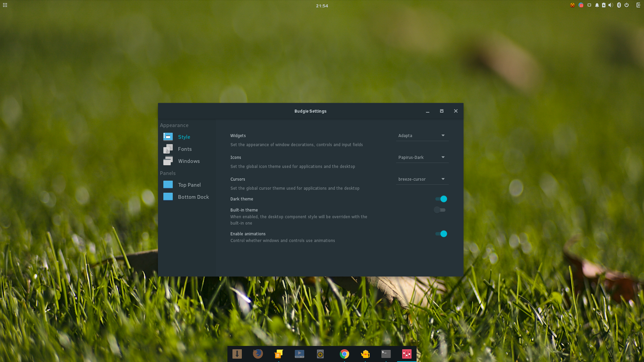This screenshot has height=362, width=644.
Task: Click "Control whether windows and controls use animations"
Action: tap(283, 240)
